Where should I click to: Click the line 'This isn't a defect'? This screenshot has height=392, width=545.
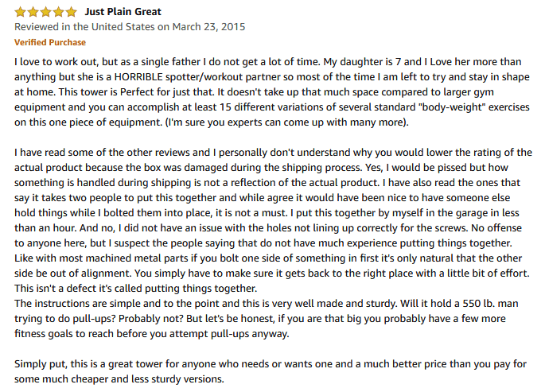point(135,288)
